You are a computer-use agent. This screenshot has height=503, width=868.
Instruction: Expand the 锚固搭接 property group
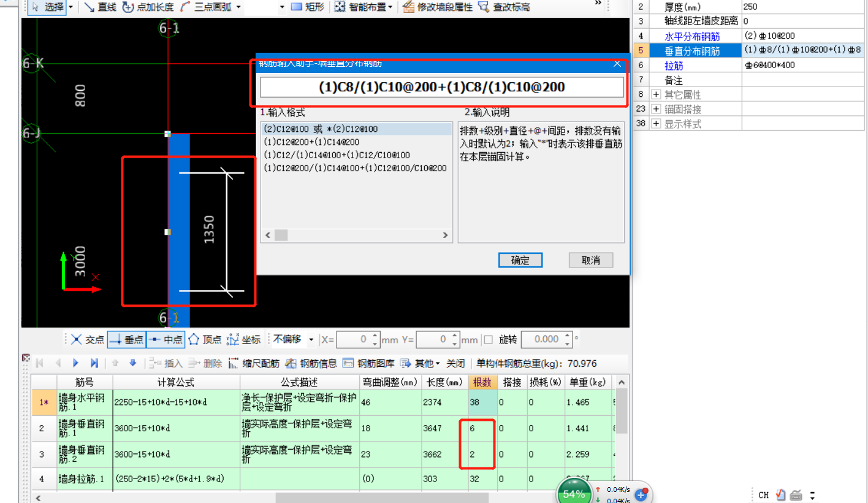656,109
